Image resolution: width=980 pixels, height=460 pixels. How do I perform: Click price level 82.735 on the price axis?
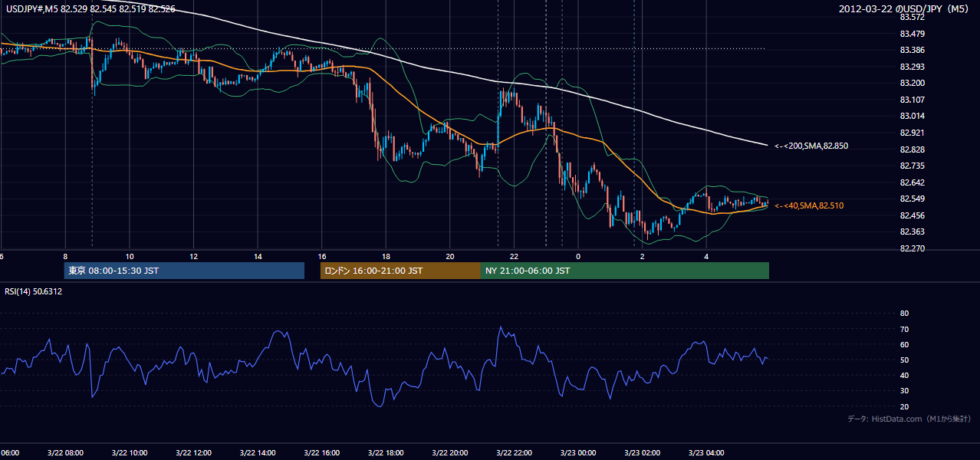tap(912, 166)
